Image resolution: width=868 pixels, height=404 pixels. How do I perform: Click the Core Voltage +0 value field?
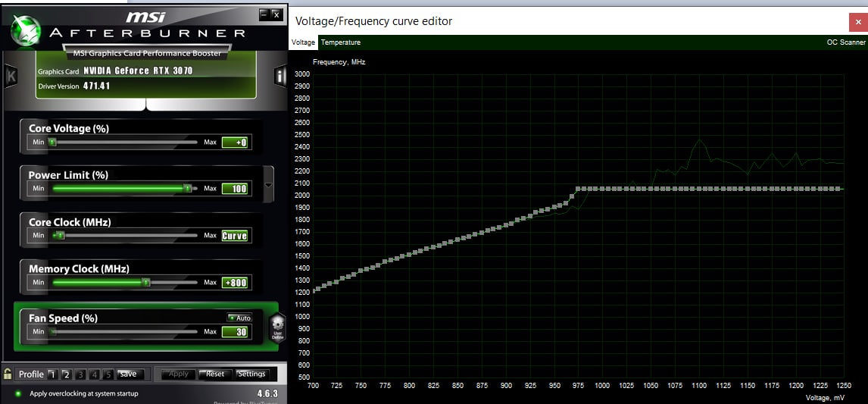pos(235,142)
